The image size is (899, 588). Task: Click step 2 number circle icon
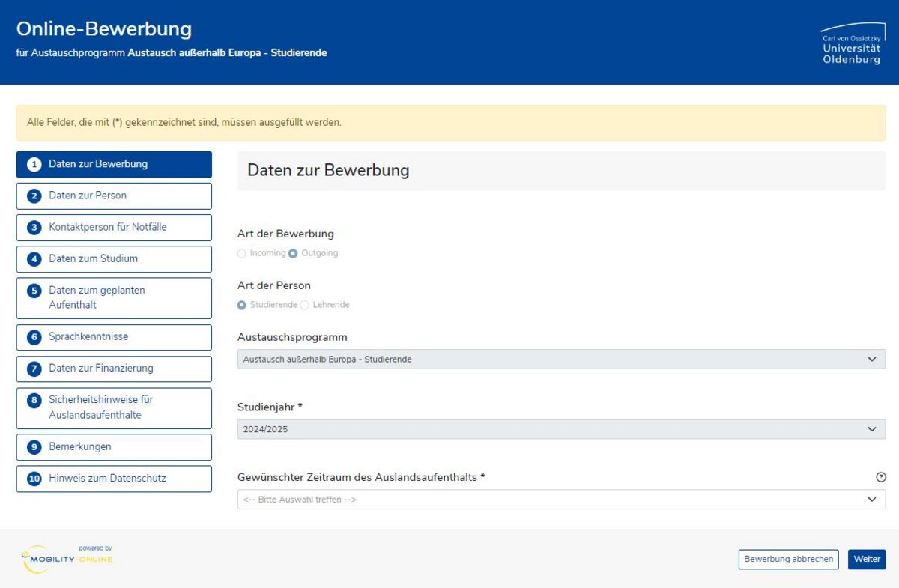click(34, 196)
